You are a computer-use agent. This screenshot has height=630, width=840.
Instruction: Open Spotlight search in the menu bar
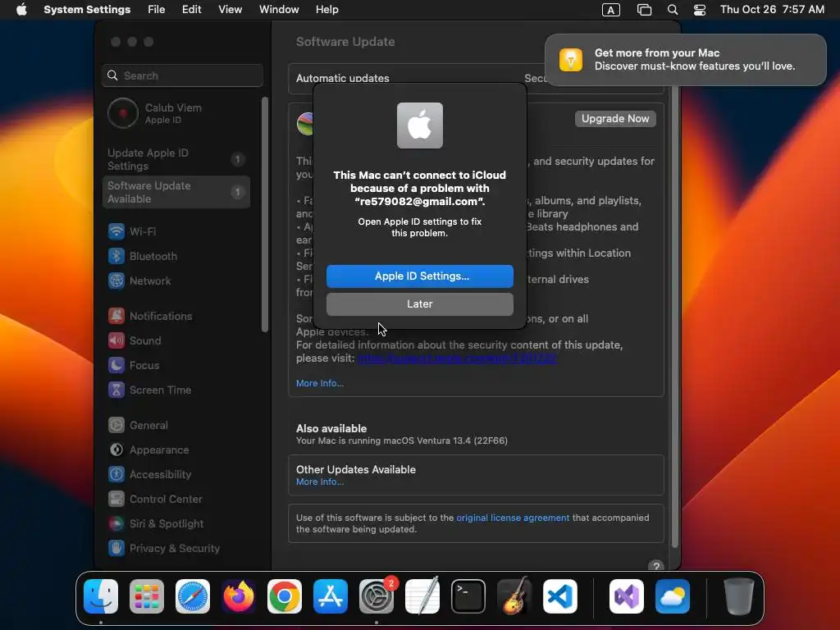pyautogui.click(x=673, y=10)
